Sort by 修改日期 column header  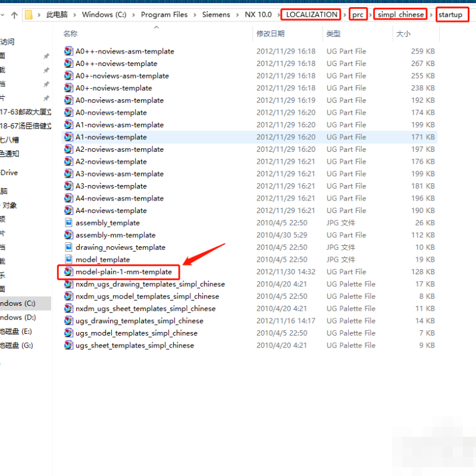(271, 34)
